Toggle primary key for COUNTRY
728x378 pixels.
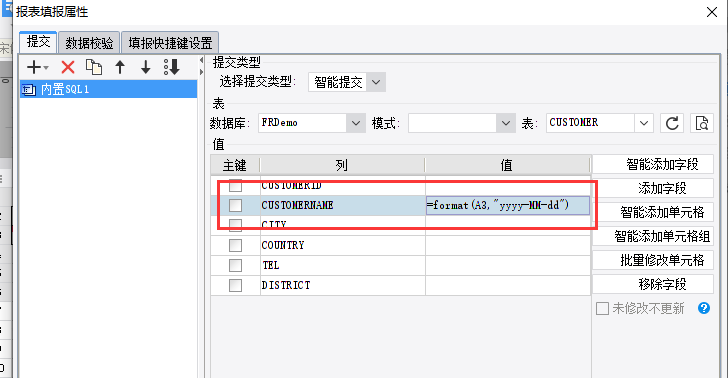tap(235, 245)
